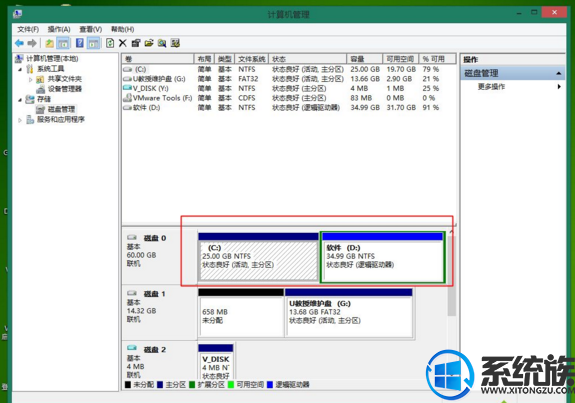Open the 文件(F) menu
Viewport: 575px width, 403px height.
tap(28, 29)
